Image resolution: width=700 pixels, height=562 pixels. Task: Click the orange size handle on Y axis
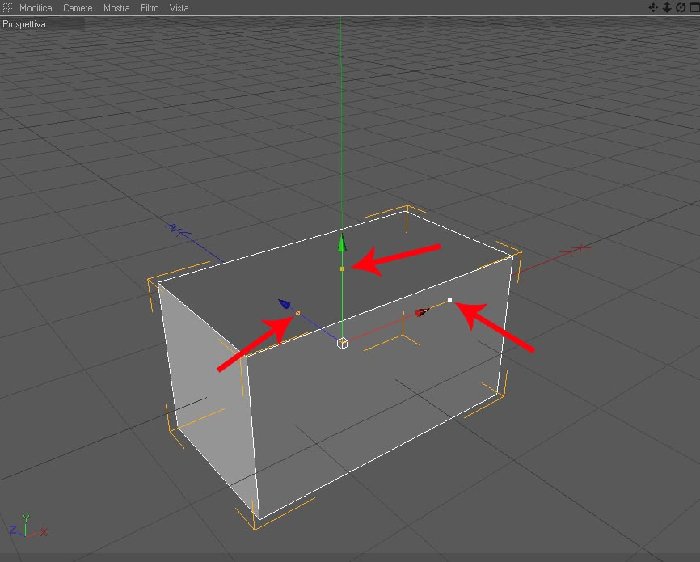point(342,269)
